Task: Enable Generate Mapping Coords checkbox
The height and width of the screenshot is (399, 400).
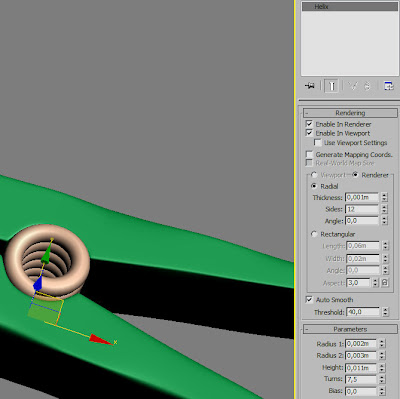Action: click(x=309, y=154)
